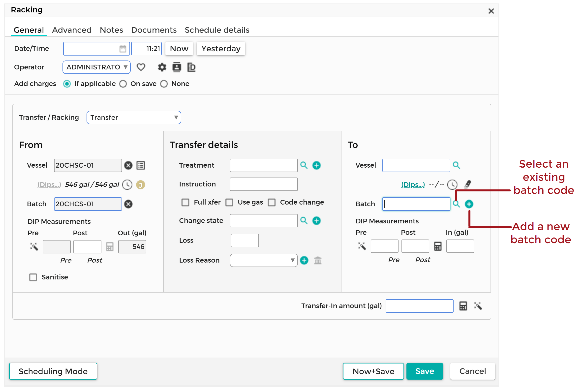Search for a destination vessel with the magnifier

click(457, 165)
